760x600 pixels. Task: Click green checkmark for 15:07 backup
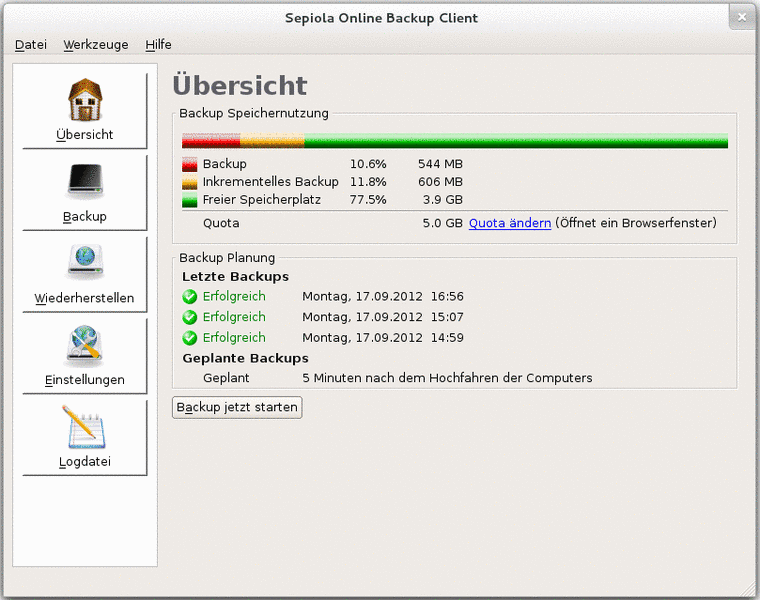pos(190,317)
